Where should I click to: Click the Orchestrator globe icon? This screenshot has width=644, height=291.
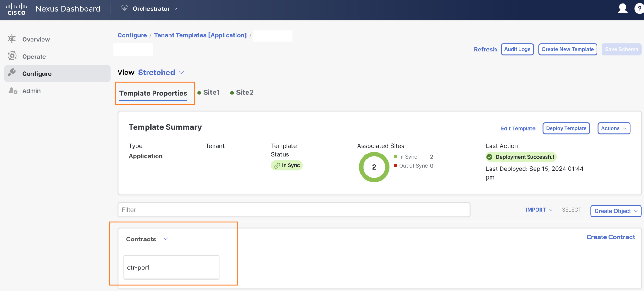(125, 8)
